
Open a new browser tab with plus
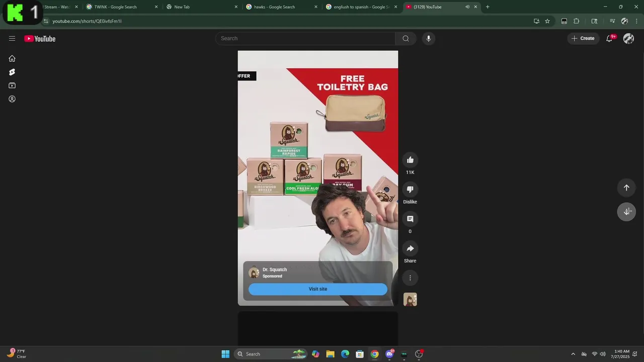[488, 7]
